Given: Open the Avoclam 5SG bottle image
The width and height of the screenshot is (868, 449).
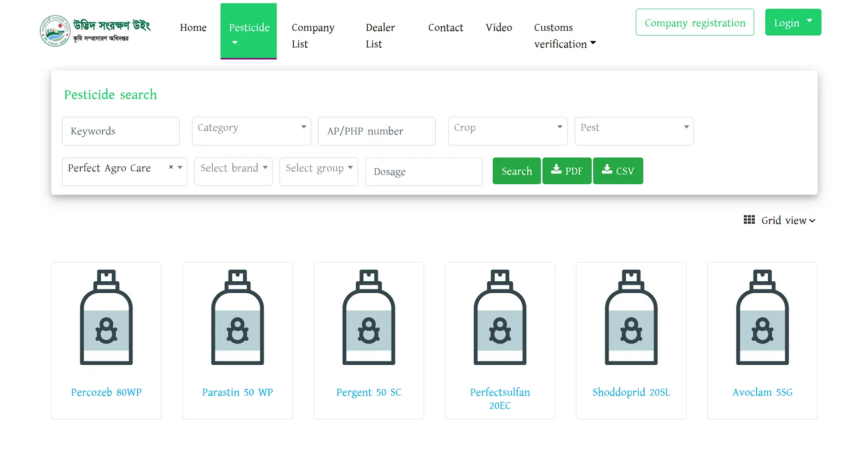Looking at the screenshot, I should [763, 317].
